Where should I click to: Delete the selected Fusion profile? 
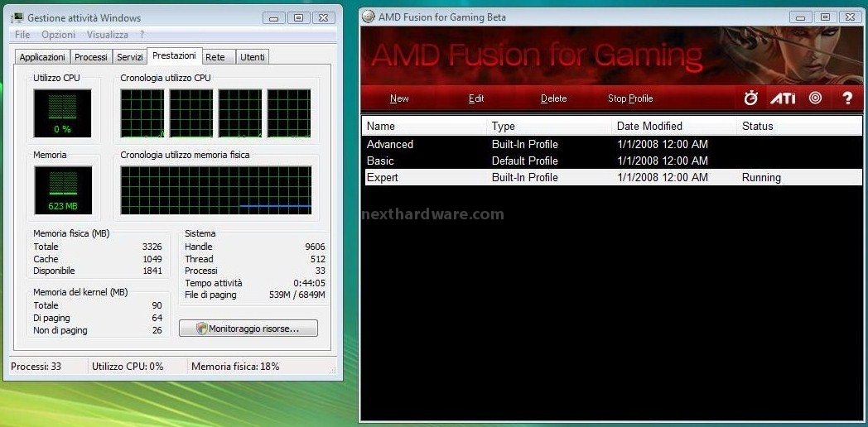[x=553, y=98]
